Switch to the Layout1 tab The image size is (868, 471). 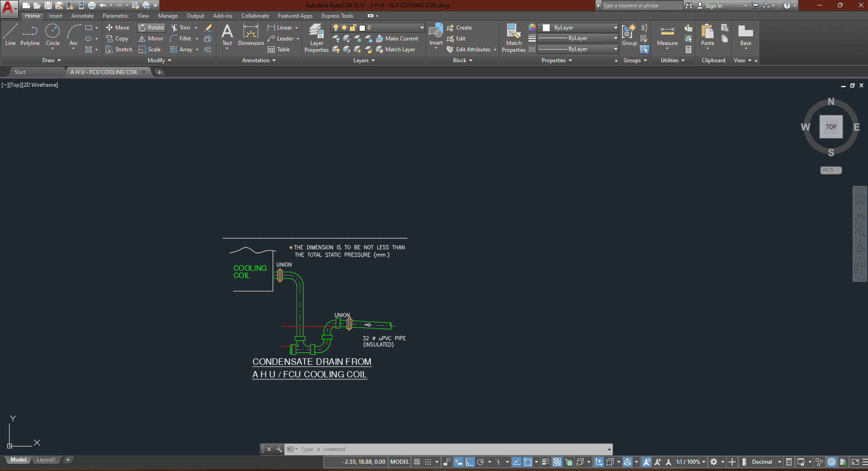46,460
